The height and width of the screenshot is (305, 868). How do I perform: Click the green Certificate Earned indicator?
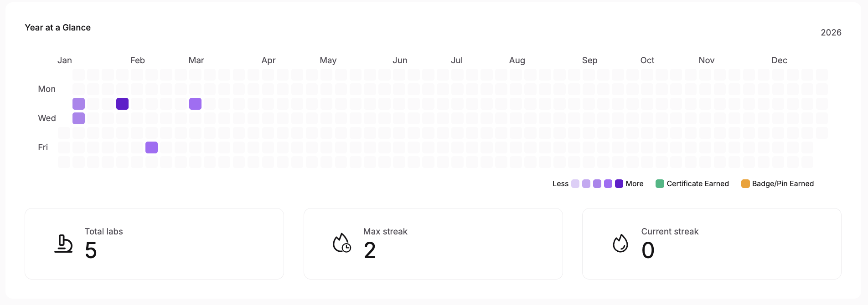click(659, 183)
